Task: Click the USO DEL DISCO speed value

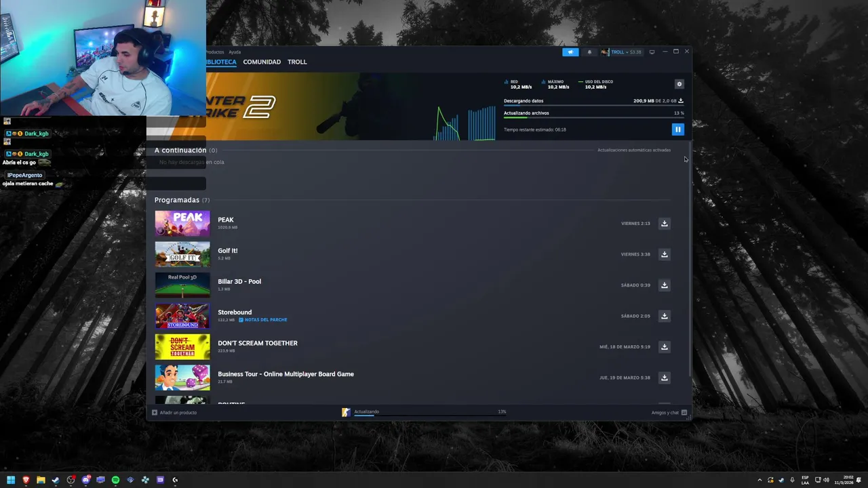Action: [x=595, y=87]
